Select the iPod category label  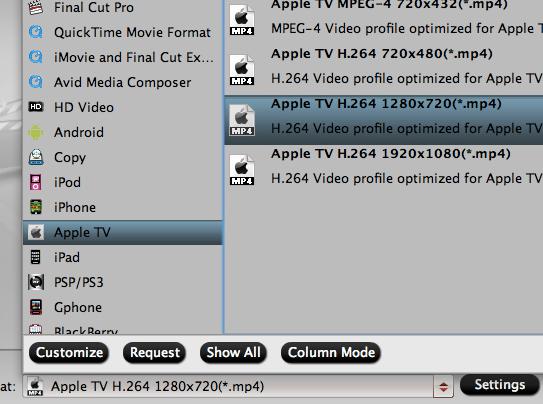[68, 182]
